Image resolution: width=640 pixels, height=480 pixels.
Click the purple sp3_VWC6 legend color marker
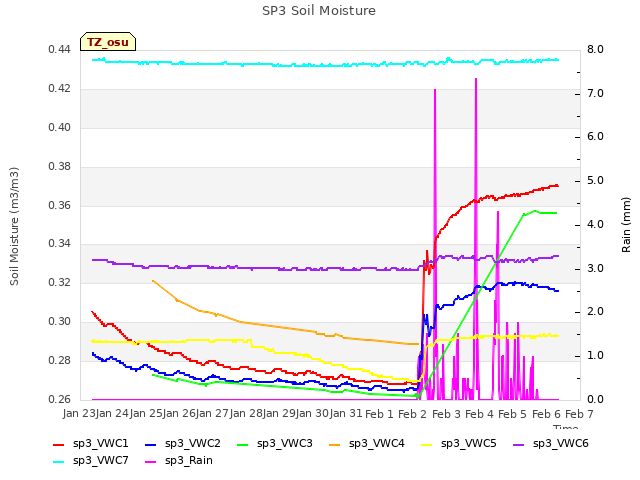(519, 445)
